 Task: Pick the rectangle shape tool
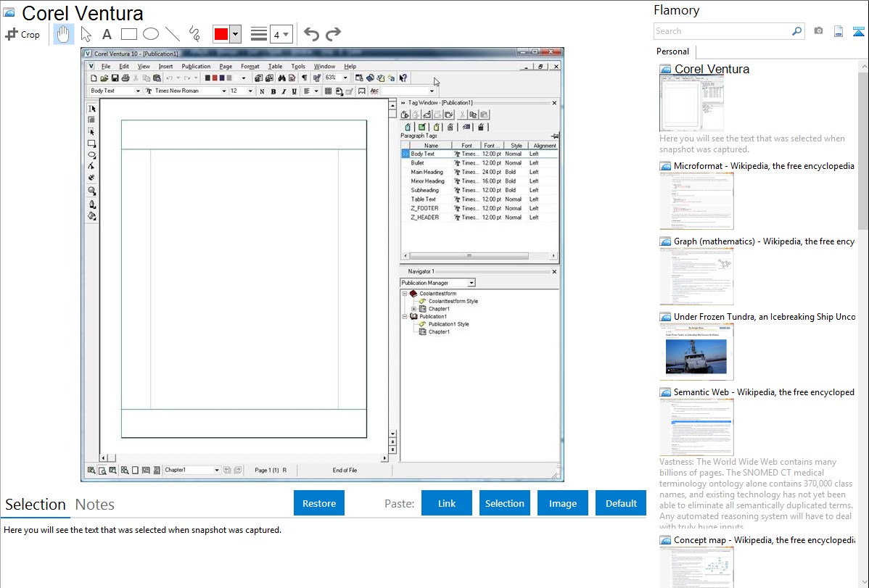click(128, 34)
